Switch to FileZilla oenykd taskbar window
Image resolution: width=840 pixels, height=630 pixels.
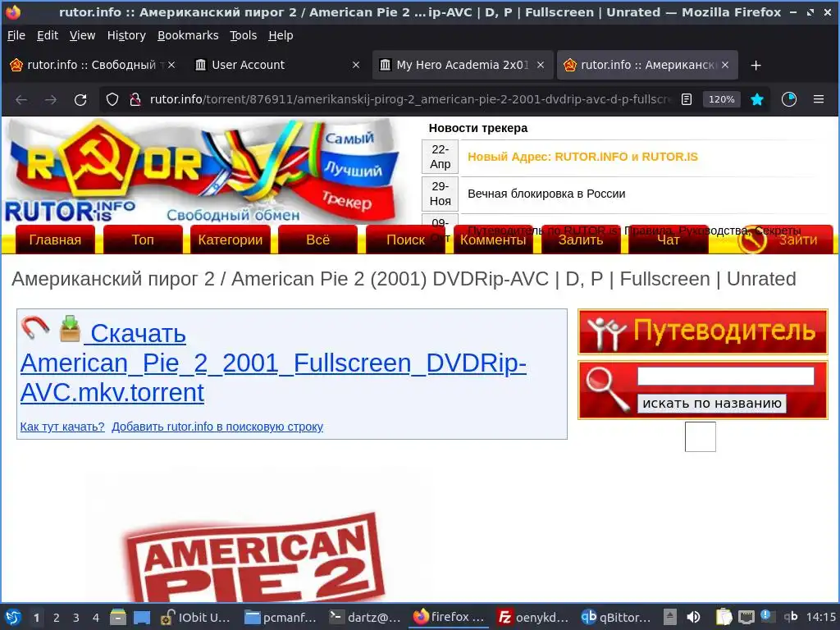[533, 617]
